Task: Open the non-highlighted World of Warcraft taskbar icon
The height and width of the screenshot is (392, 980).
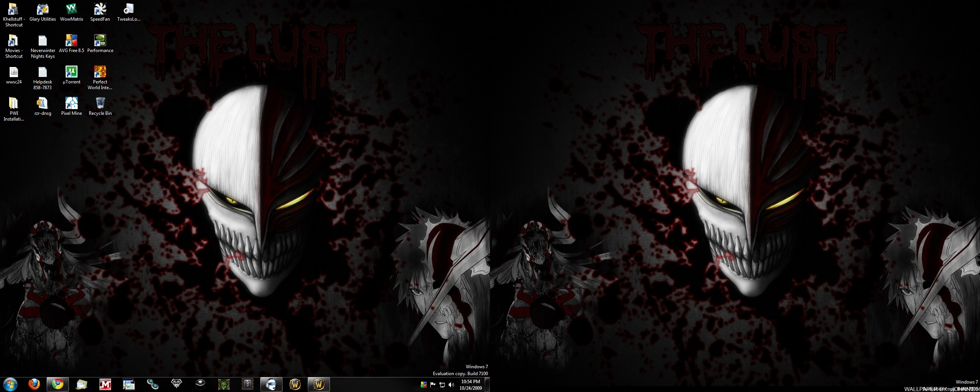Action: coord(295,384)
